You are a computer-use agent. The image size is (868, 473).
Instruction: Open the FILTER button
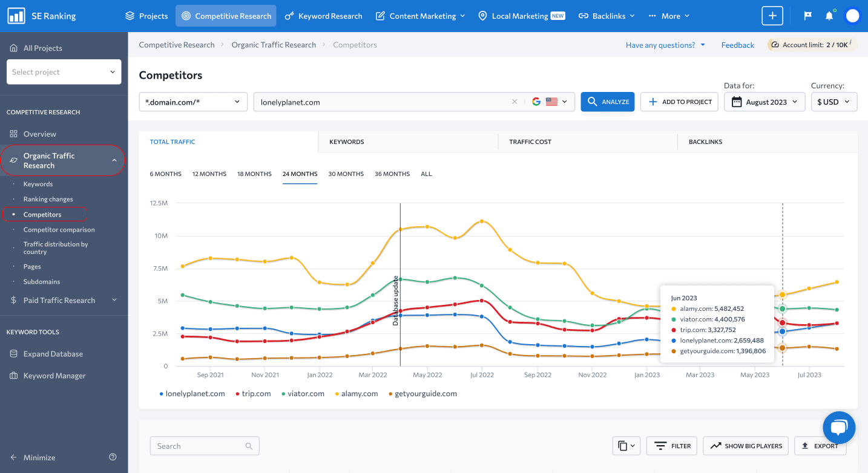[672, 446]
